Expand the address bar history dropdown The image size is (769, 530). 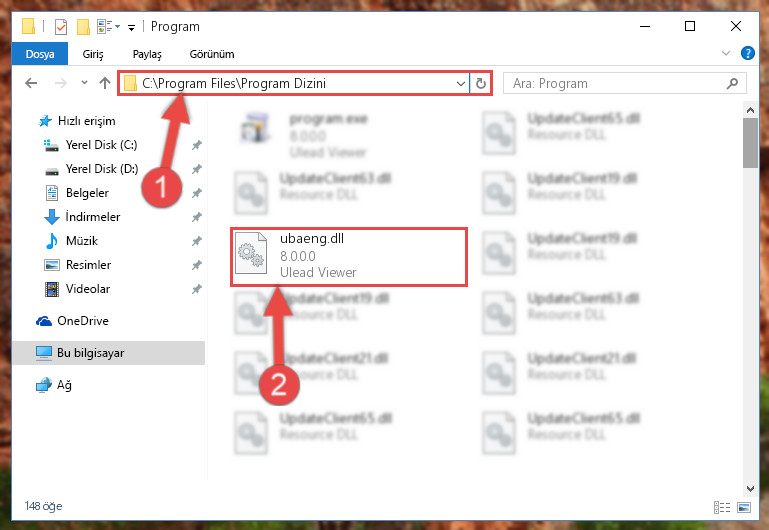[461, 83]
